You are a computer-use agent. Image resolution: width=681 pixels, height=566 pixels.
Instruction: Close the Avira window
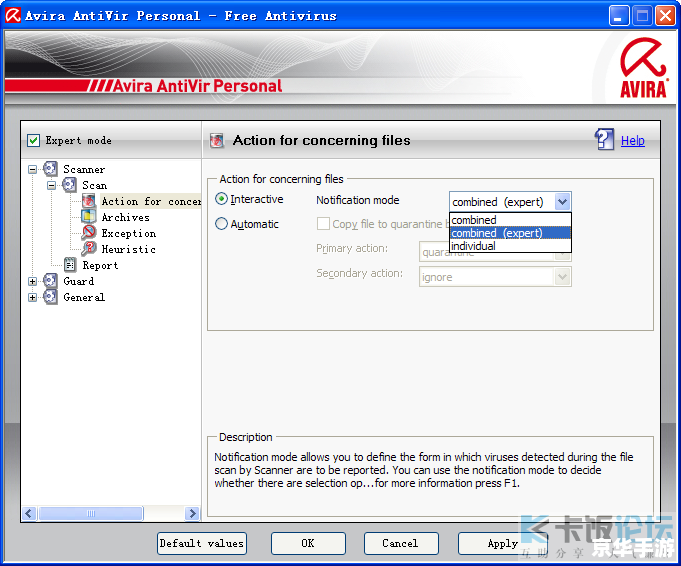click(665, 16)
